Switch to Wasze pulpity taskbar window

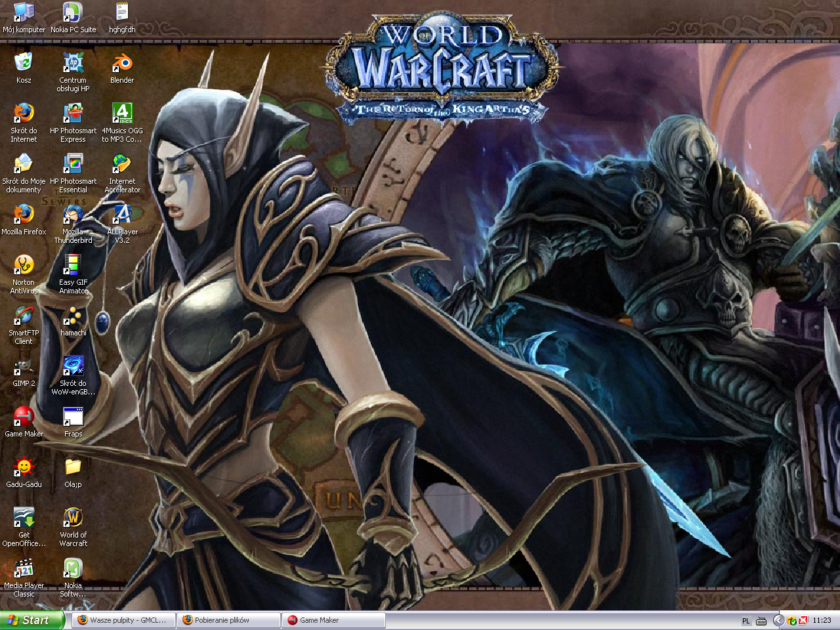pyautogui.click(x=123, y=620)
